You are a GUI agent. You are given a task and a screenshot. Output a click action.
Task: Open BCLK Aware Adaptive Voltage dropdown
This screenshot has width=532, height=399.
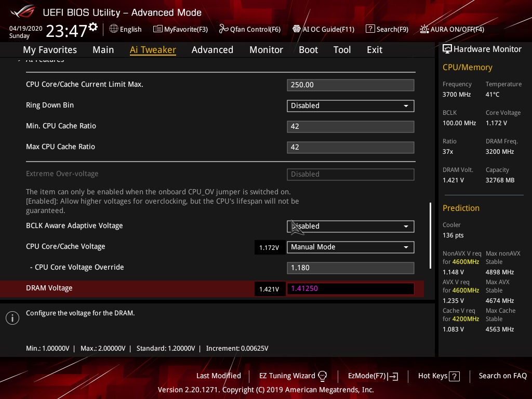(x=351, y=227)
